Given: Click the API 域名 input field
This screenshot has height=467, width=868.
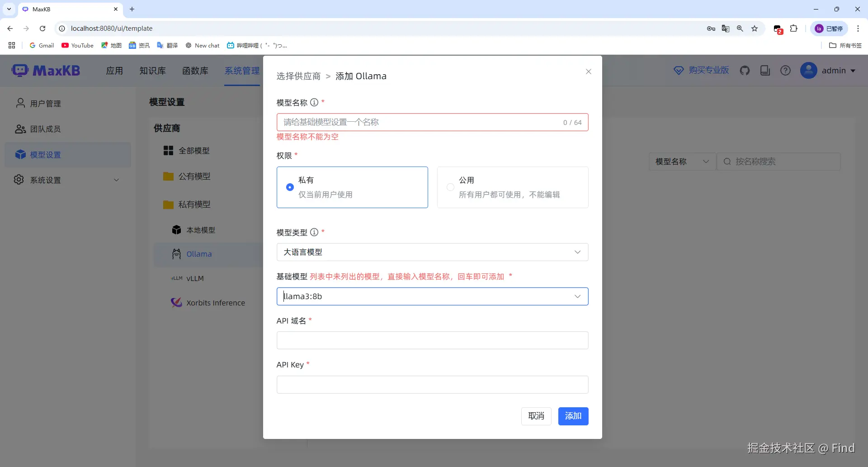Looking at the screenshot, I should point(432,340).
